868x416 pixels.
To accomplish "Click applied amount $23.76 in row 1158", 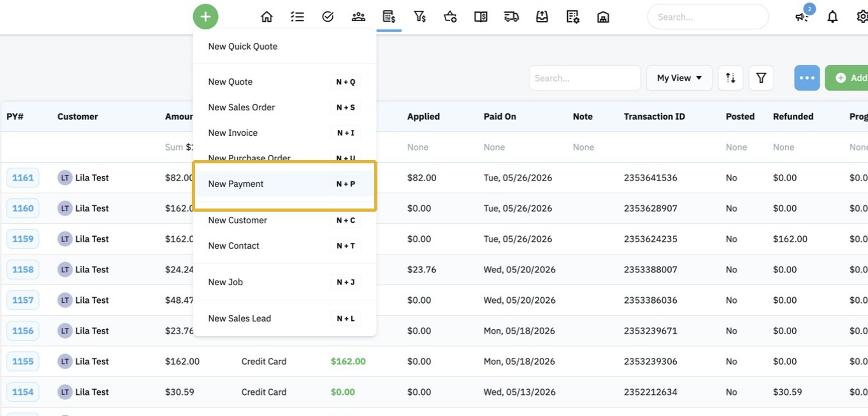I will click(422, 269).
